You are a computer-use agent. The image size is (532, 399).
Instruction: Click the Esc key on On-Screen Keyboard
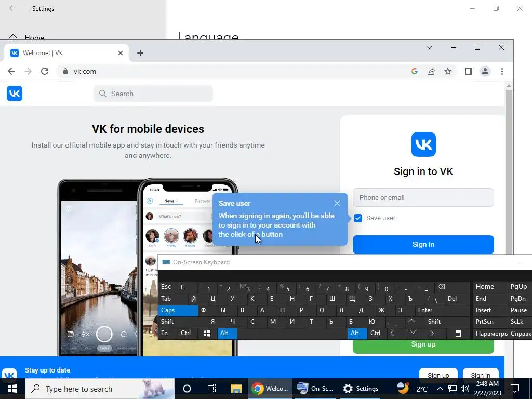click(x=167, y=287)
